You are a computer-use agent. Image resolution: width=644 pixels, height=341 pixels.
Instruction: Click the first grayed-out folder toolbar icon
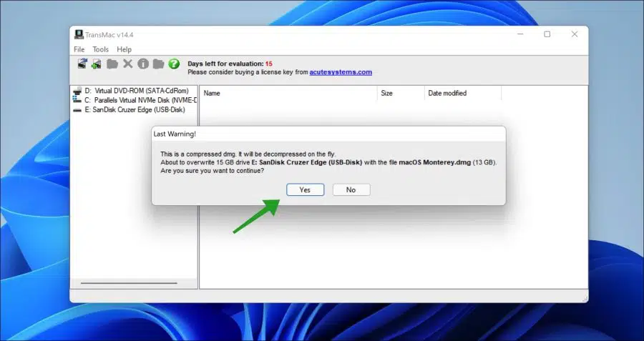[x=112, y=64]
